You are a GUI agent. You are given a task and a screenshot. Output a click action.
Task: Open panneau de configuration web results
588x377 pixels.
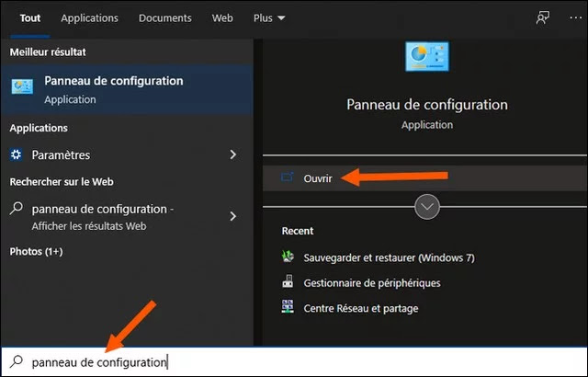coord(127,216)
